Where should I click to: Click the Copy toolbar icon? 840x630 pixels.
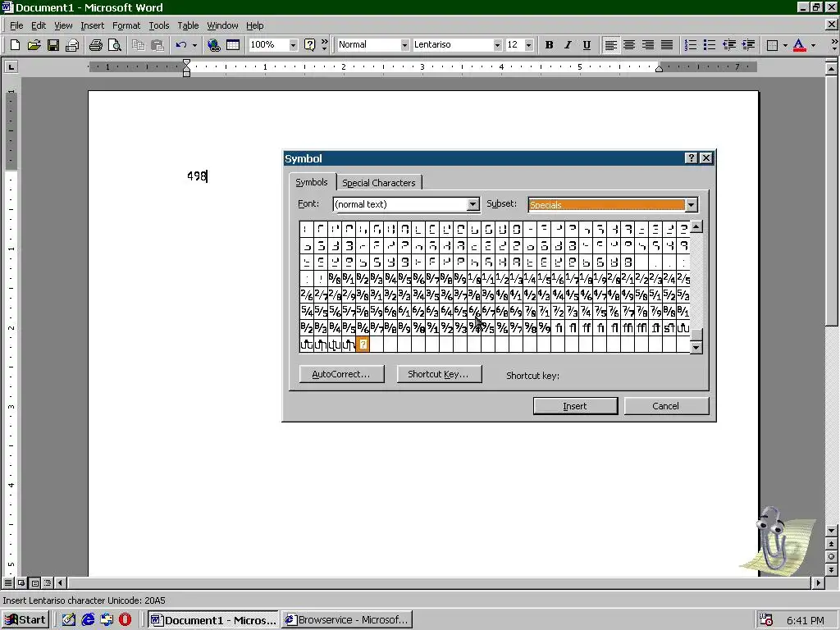pyautogui.click(x=138, y=45)
